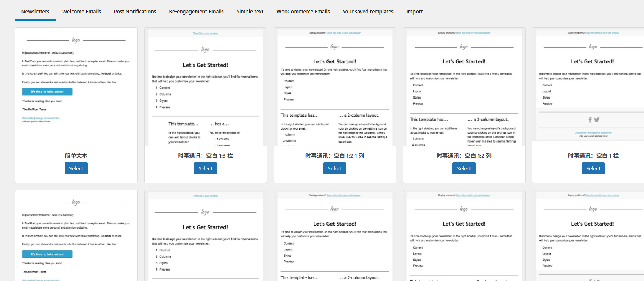Open the Welcome Emails tab
The height and width of the screenshot is (281, 644).
pos(82,11)
